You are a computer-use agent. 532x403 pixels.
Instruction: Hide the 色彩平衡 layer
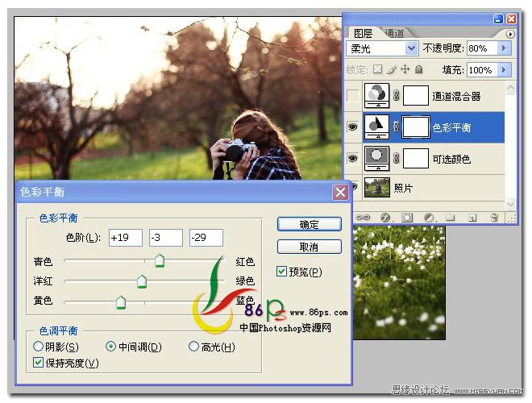352,127
